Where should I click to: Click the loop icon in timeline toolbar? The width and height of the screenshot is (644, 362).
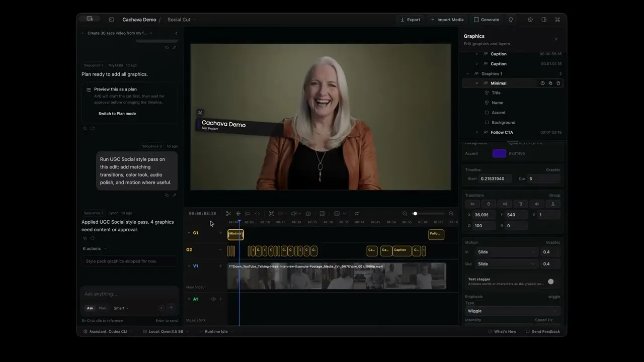tap(357, 214)
